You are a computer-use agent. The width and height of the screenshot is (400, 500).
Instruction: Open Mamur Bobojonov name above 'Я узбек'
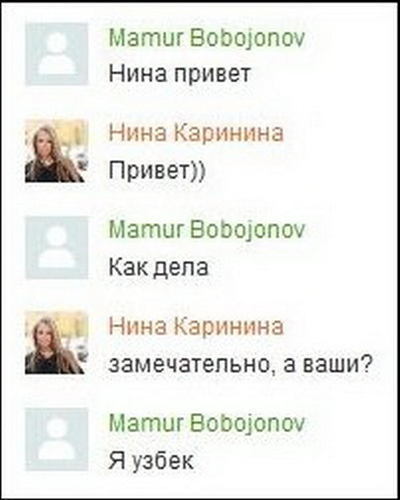pos(207,423)
